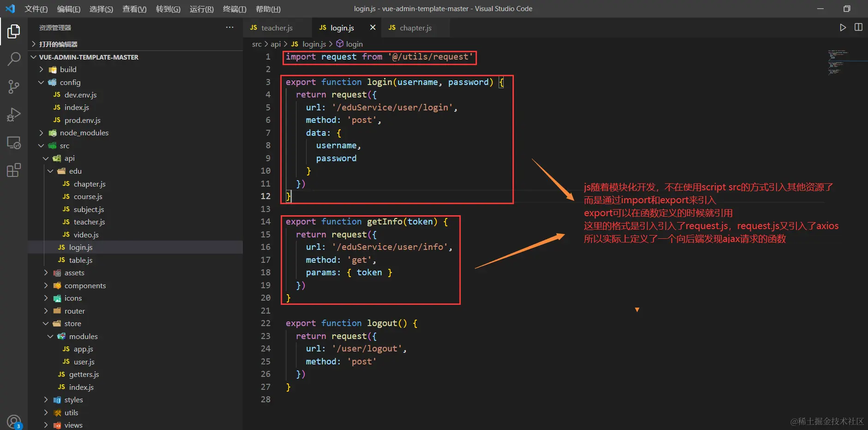Open the Accounts icon with badge
The width and height of the screenshot is (868, 430).
pos(14,422)
